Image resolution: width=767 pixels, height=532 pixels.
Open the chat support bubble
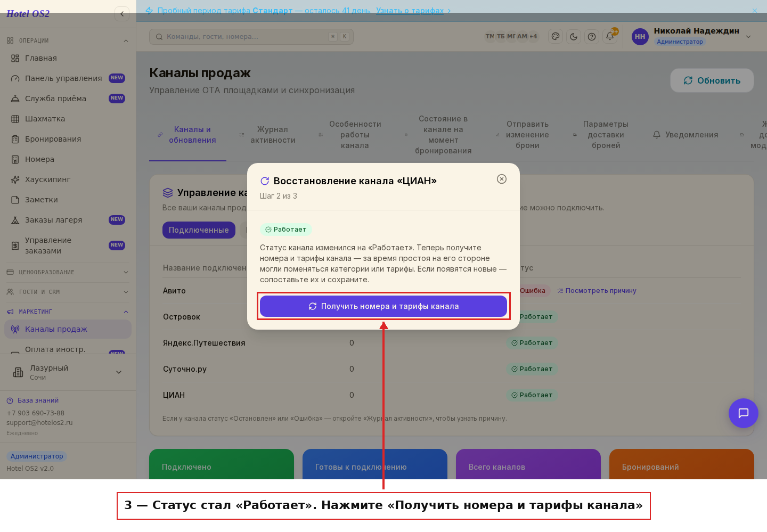(744, 413)
